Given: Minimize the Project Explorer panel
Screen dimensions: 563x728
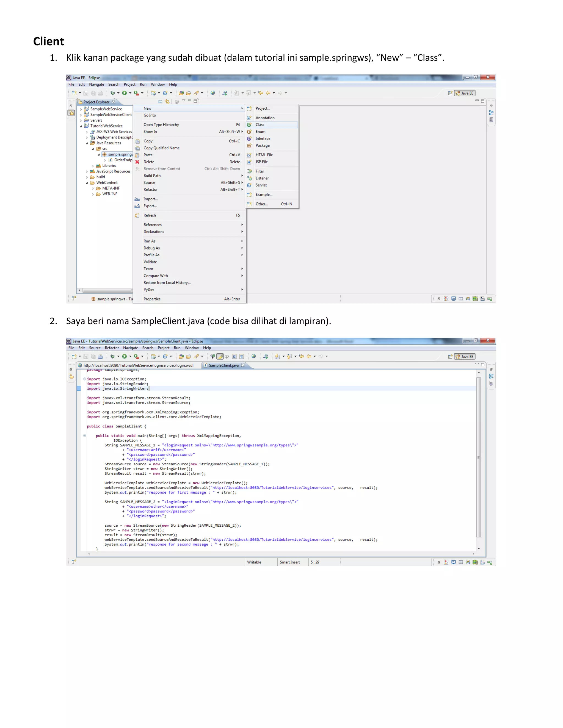Looking at the screenshot, I should point(189,100).
